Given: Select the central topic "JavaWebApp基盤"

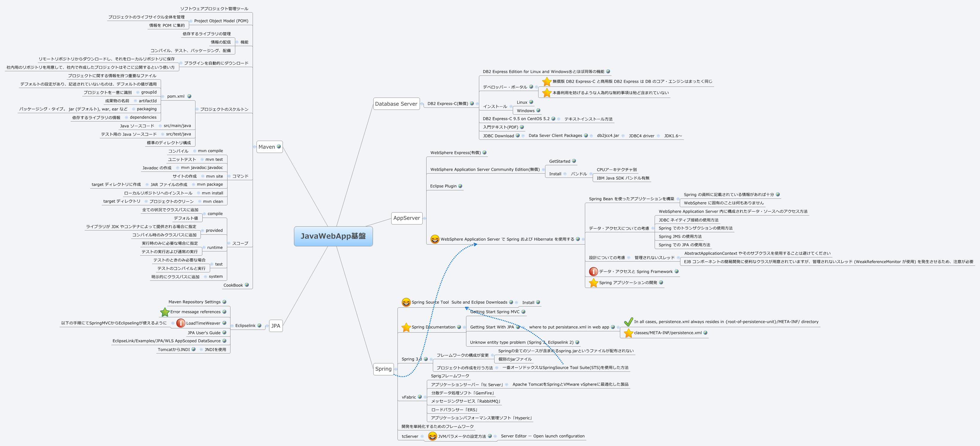Looking at the screenshot, I should tap(333, 236).
